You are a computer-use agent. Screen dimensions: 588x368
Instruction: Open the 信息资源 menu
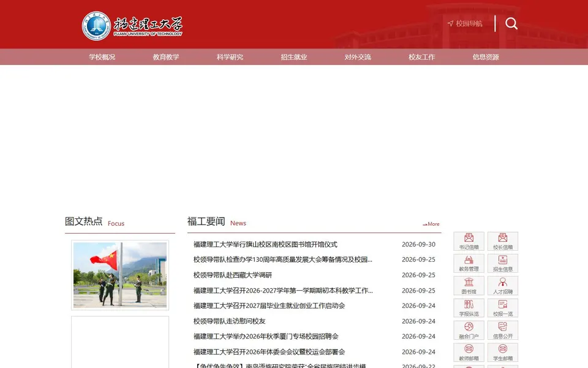486,57
